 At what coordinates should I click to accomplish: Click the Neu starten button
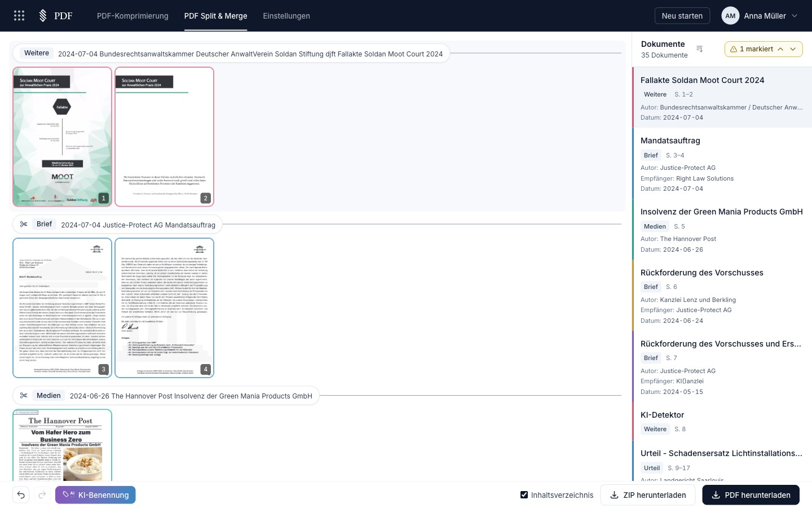tap(682, 16)
